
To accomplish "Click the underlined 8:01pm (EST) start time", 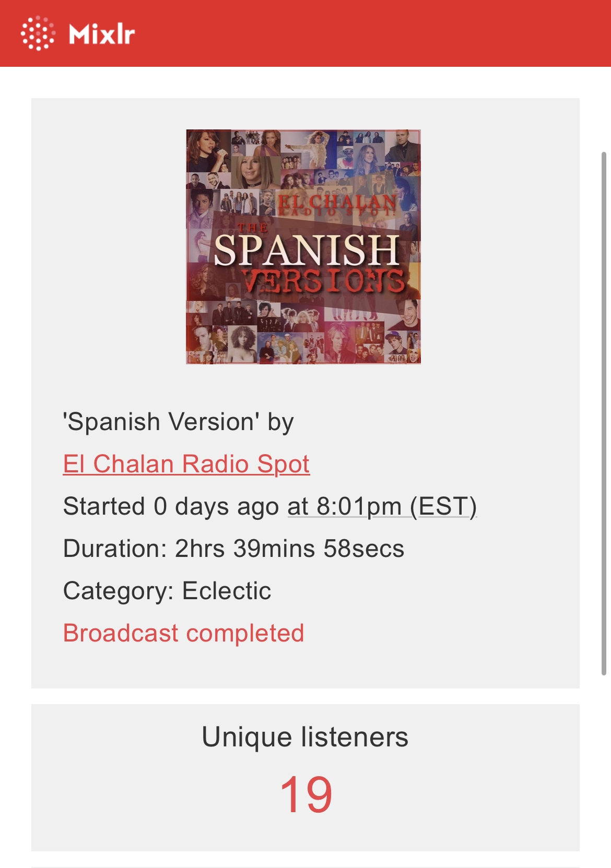I will tap(382, 506).
